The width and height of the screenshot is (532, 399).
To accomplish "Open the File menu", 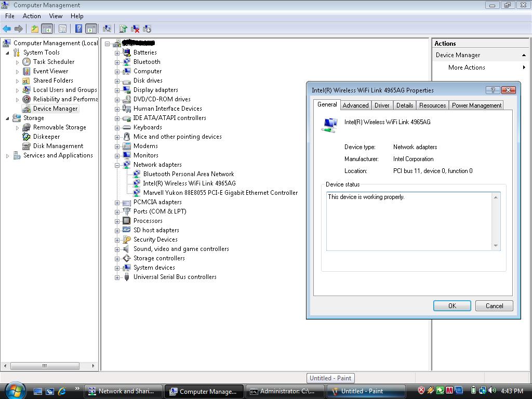I will pos(10,16).
